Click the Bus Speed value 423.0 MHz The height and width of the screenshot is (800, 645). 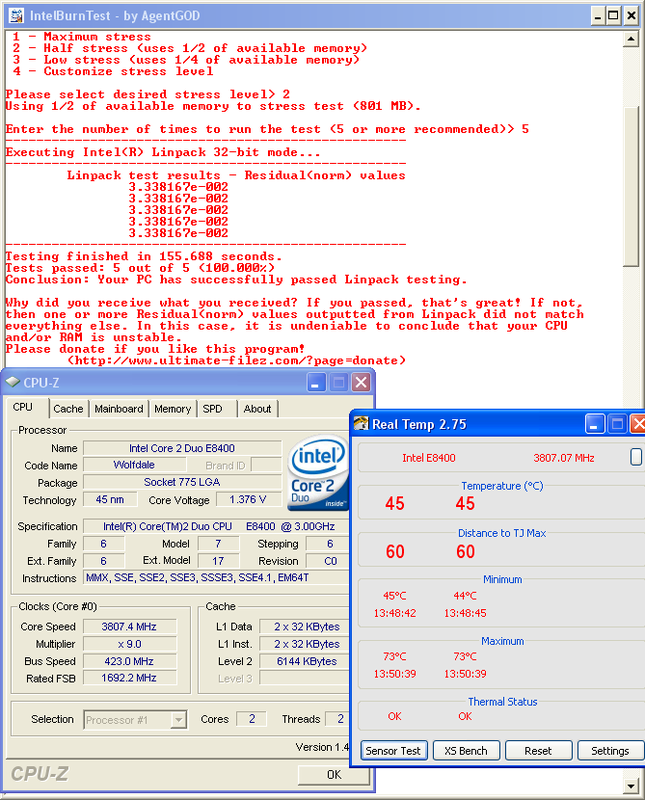(129, 661)
